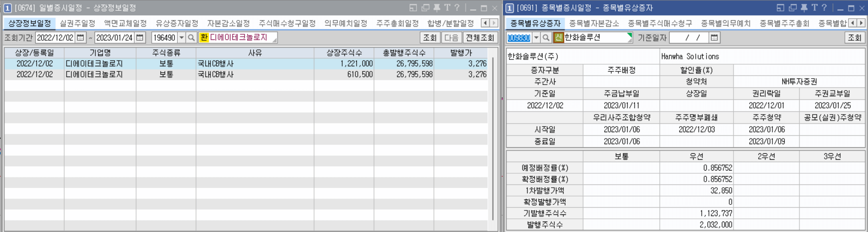
Task: Click 다음 button
Action: coord(451,38)
